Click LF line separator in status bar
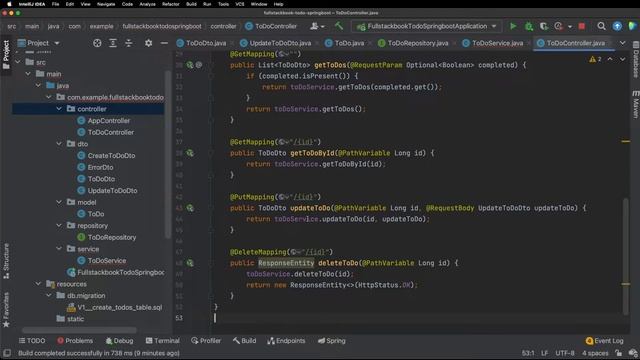This screenshot has width=640, height=360. tap(544, 353)
